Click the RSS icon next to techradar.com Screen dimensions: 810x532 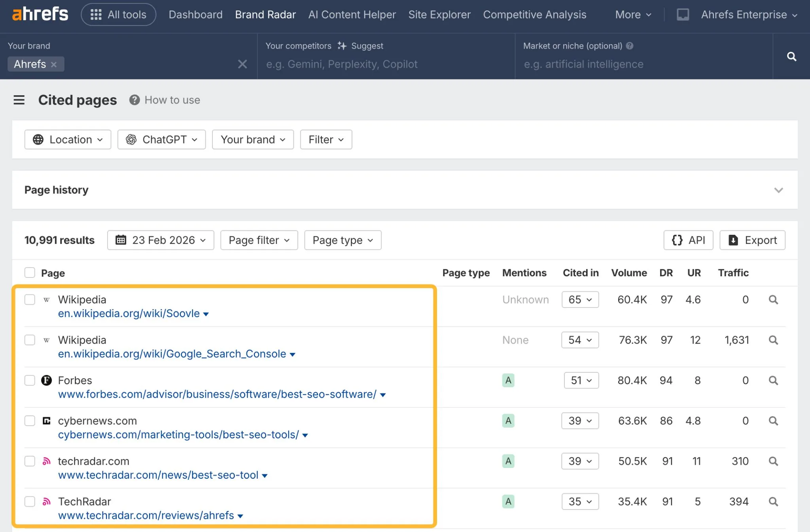point(46,461)
